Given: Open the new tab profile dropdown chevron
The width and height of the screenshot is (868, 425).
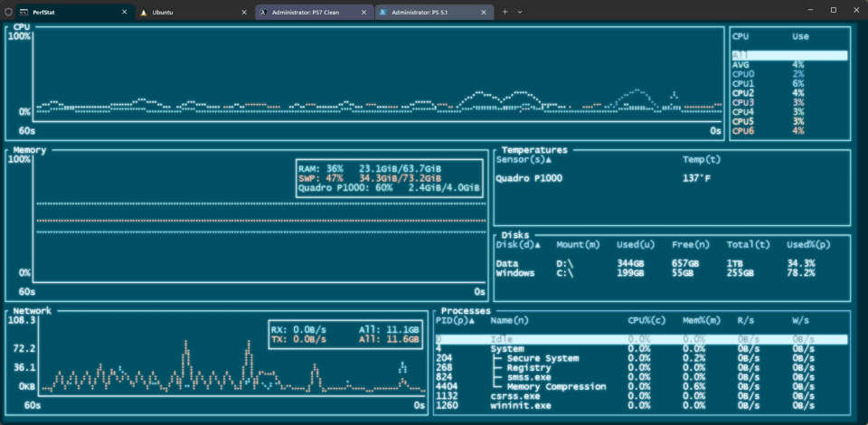Looking at the screenshot, I should pos(520,12).
